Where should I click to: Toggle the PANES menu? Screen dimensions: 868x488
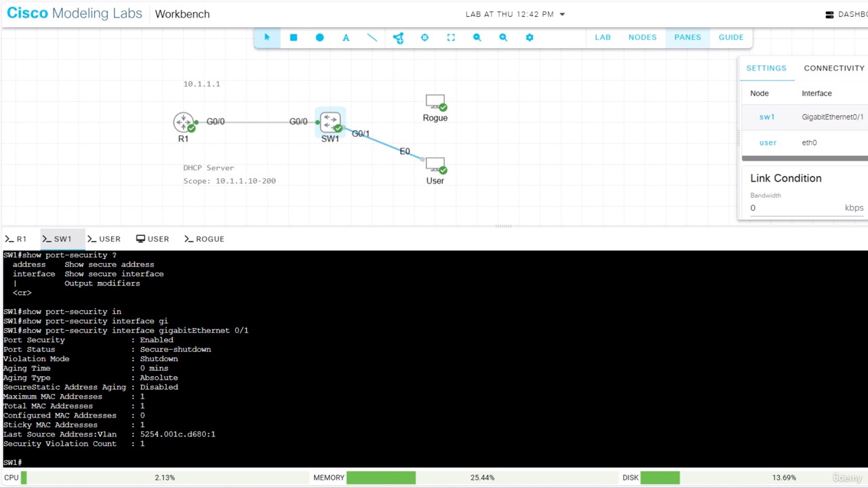click(688, 37)
